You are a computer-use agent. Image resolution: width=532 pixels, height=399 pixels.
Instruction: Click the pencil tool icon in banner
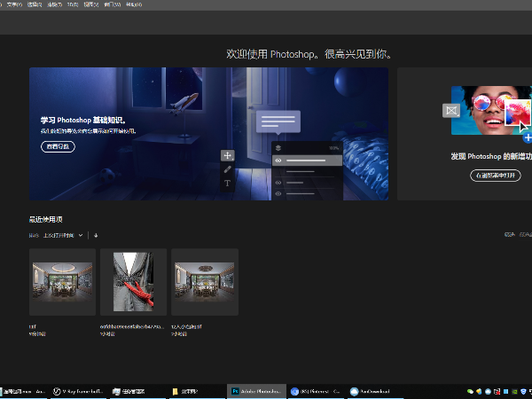coord(227,169)
